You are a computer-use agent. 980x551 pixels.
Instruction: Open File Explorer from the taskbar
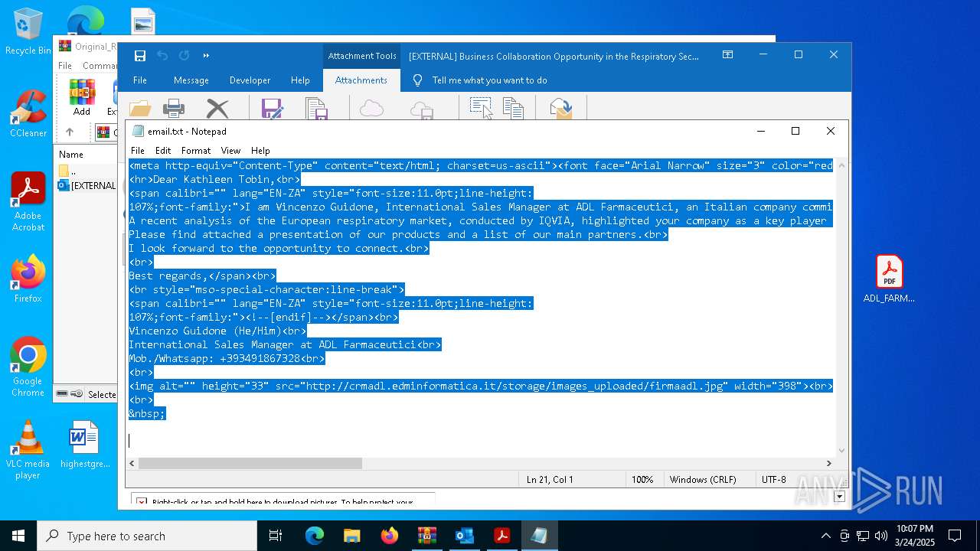pos(352,536)
